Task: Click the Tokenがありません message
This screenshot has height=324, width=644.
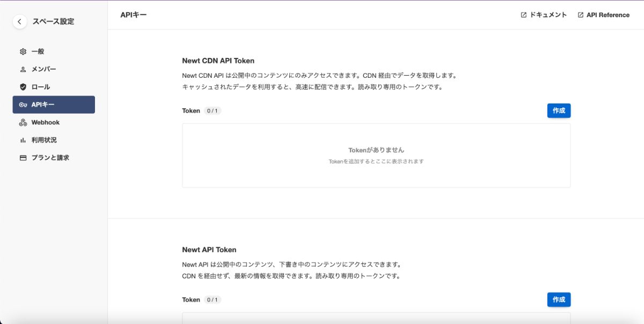Action: [376, 150]
